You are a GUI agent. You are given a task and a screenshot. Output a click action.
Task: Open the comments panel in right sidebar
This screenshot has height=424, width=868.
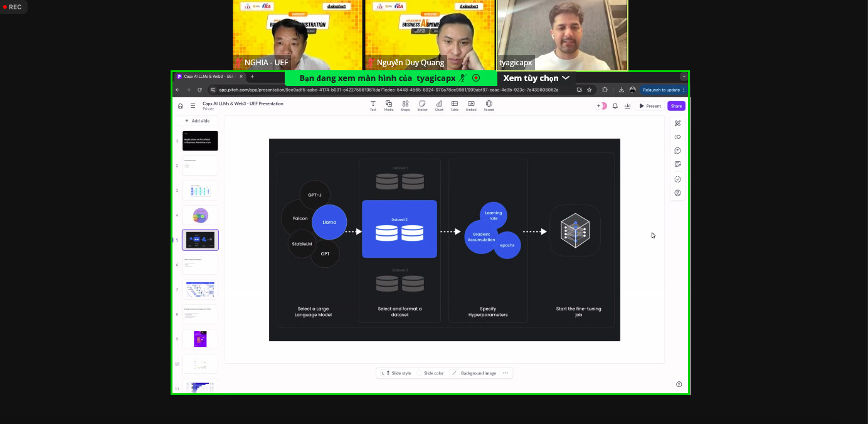pos(677,151)
